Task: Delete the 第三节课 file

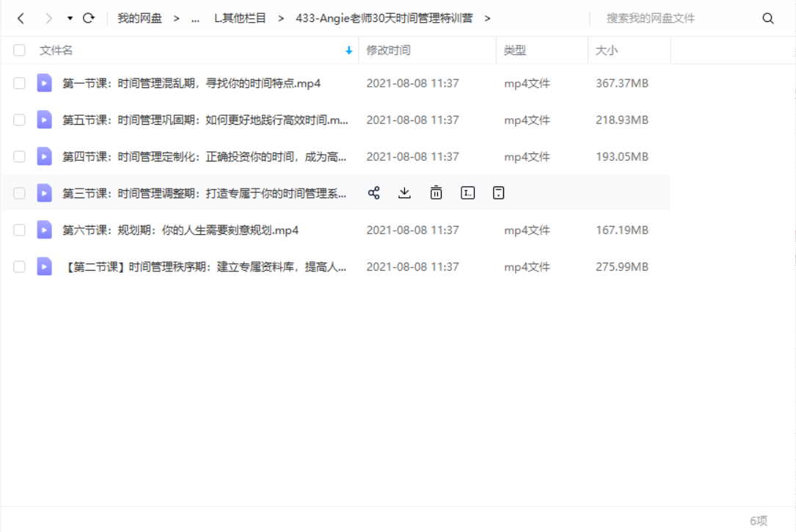Action: pos(436,193)
